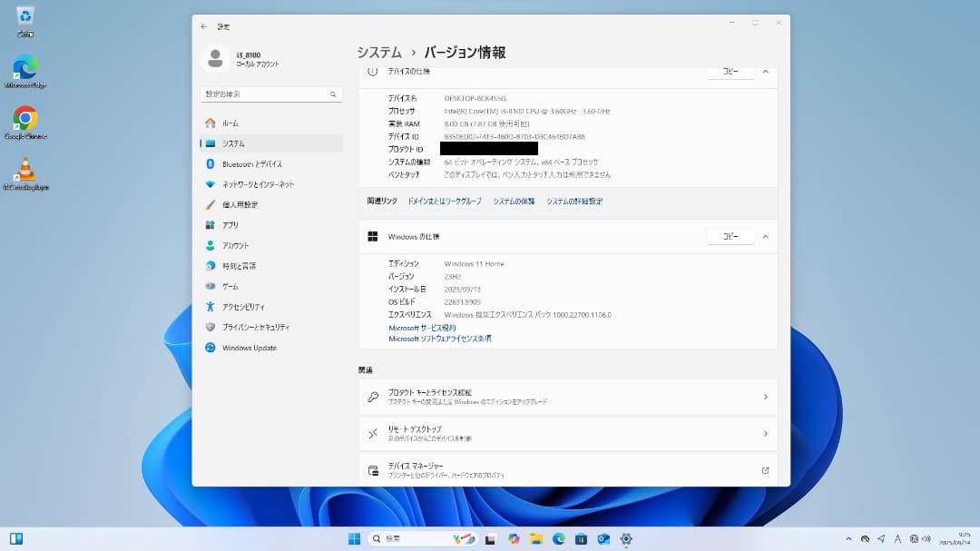980x551 pixels.
Task: Click the Start button on the taskbar
Action: tap(355, 538)
